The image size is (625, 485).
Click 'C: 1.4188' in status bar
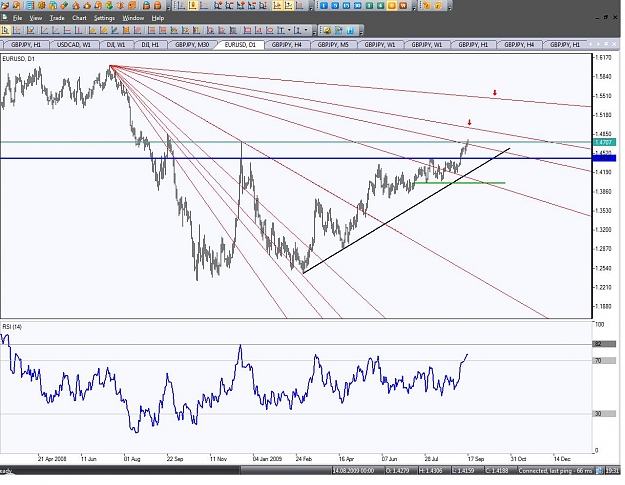[x=497, y=471]
